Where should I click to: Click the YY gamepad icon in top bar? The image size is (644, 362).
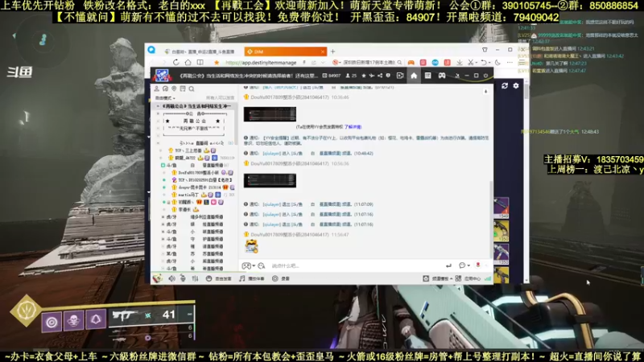pyautogui.click(x=441, y=76)
